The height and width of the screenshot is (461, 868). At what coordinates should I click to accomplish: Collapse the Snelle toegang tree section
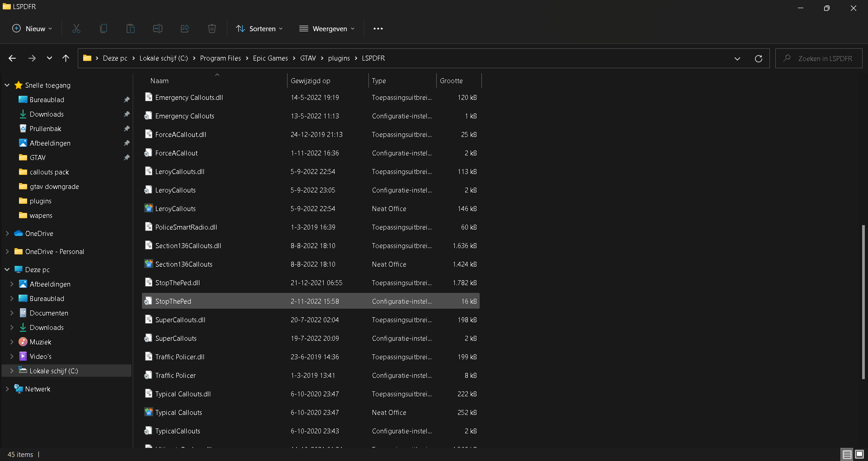click(x=7, y=85)
